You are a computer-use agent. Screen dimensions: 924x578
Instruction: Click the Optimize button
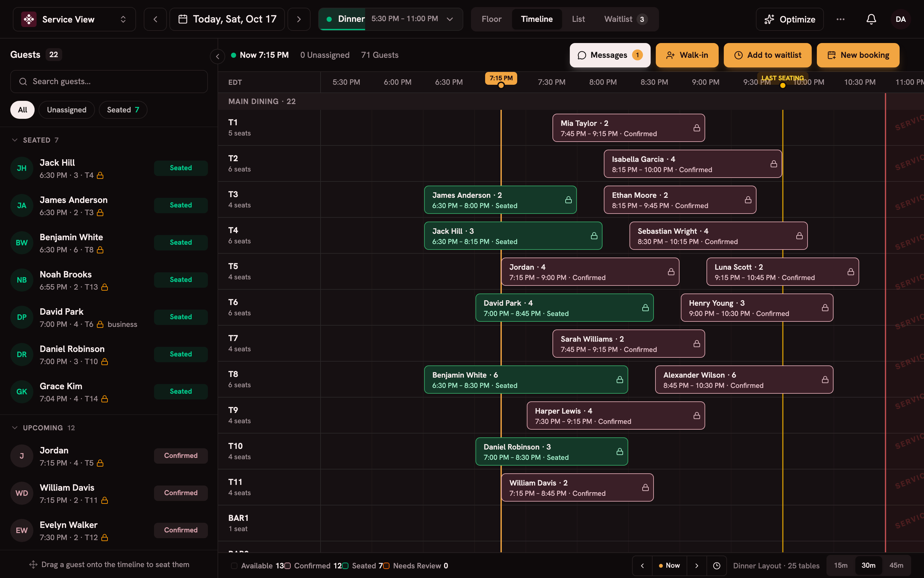(790, 19)
